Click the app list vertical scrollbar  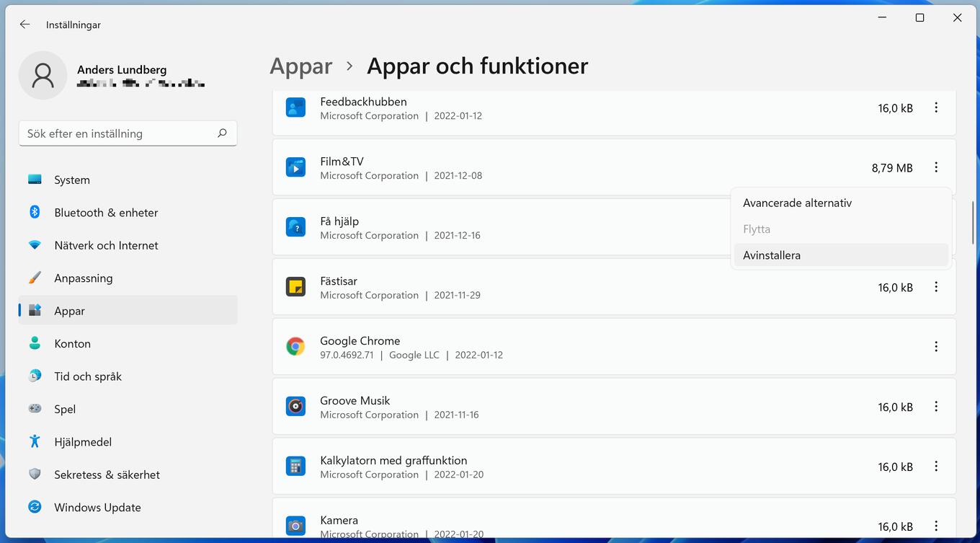click(973, 222)
